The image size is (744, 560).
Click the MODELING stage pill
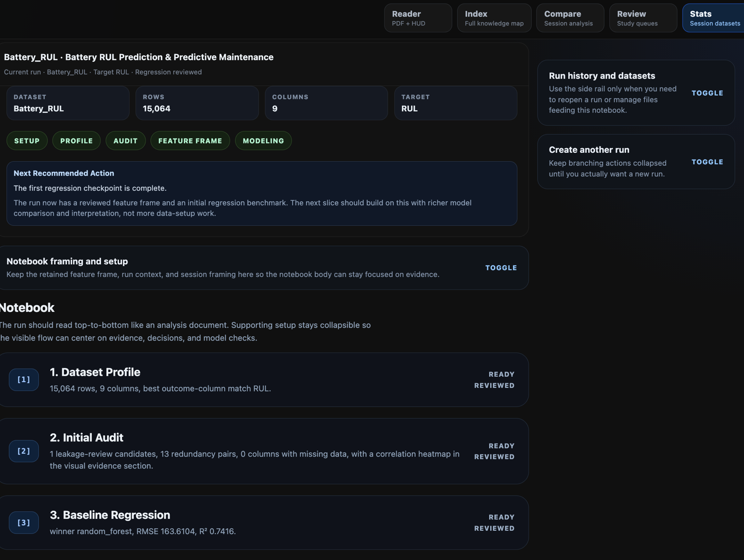click(263, 141)
